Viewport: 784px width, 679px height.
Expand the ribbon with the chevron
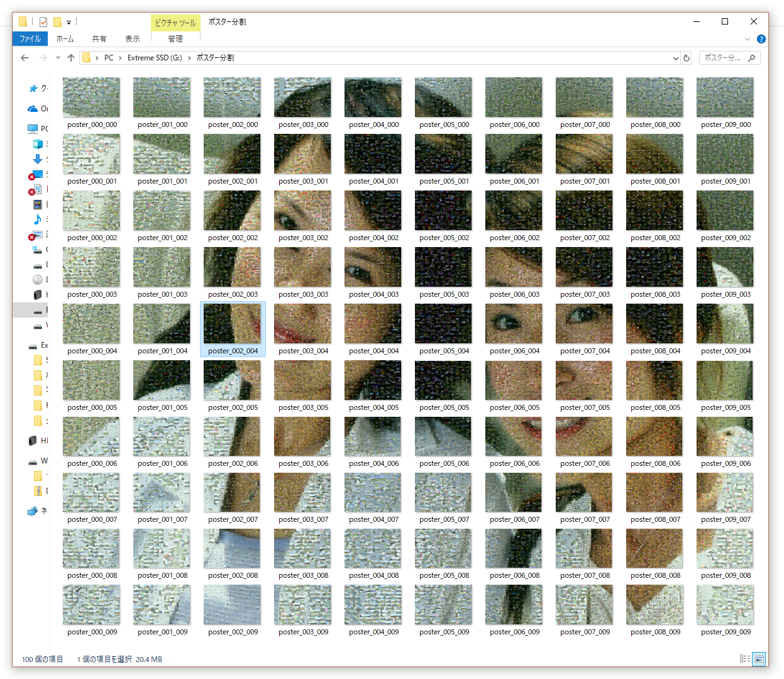point(748,39)
